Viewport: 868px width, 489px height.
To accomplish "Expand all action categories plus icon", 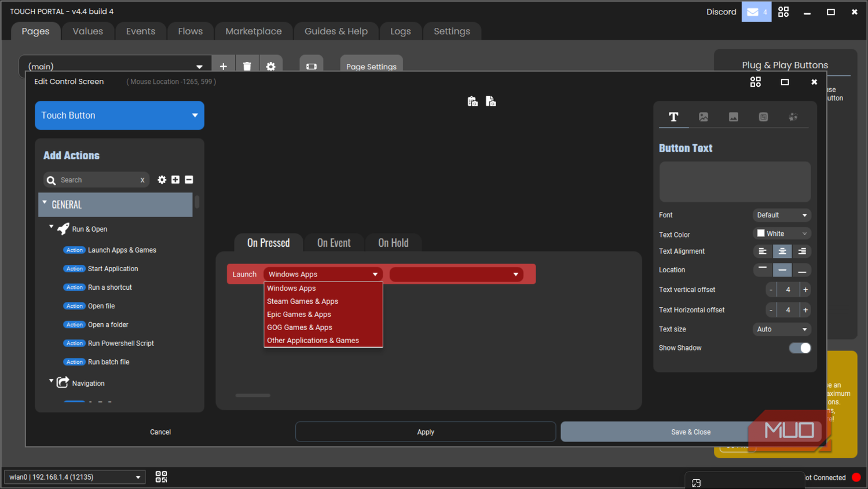I will click(x=175, y=180).
